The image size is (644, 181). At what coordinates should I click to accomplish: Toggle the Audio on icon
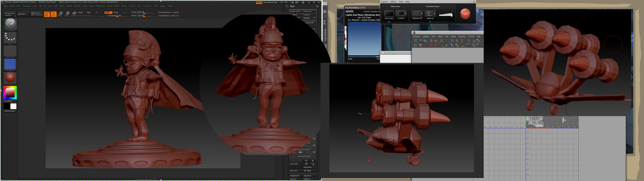[430, 14]
